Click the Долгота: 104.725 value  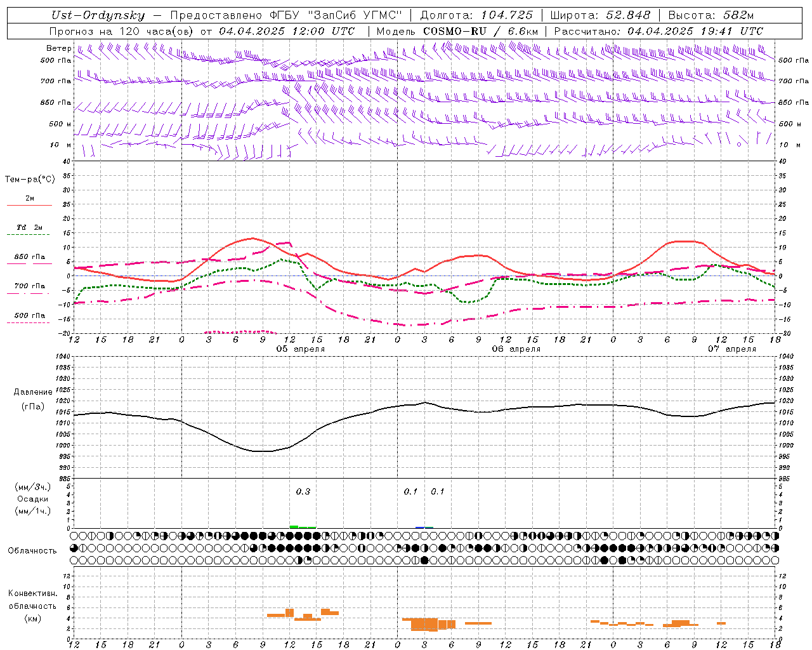[x=476, y=16]
